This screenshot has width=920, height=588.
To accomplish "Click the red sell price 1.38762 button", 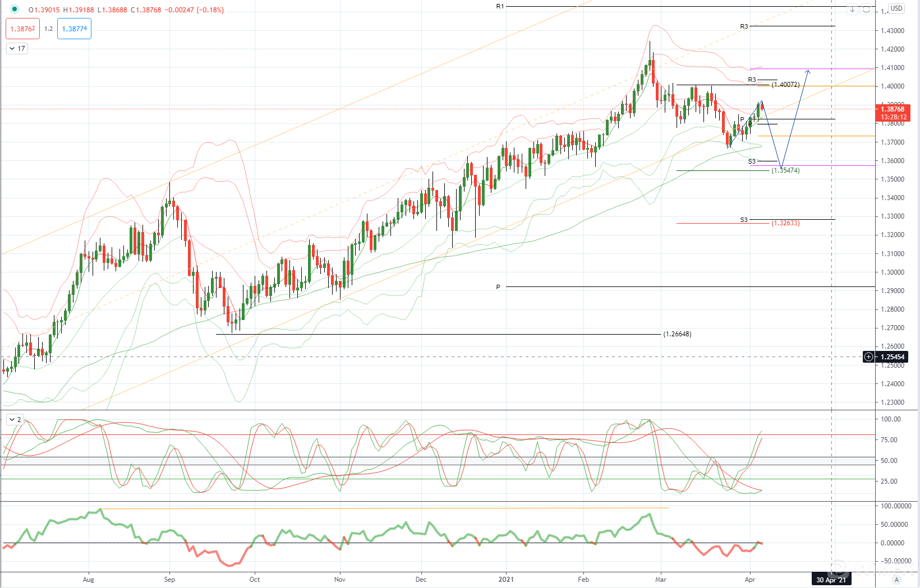I will click(x=23, y=29).
